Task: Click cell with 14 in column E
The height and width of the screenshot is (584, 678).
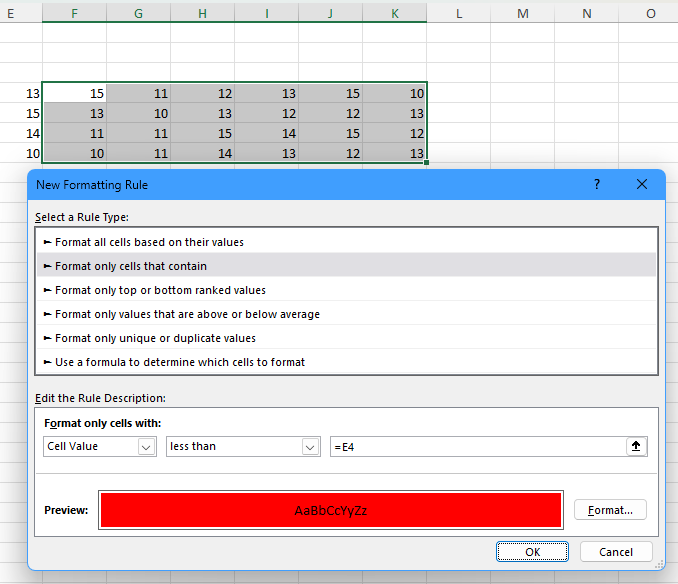Action: 21,133
